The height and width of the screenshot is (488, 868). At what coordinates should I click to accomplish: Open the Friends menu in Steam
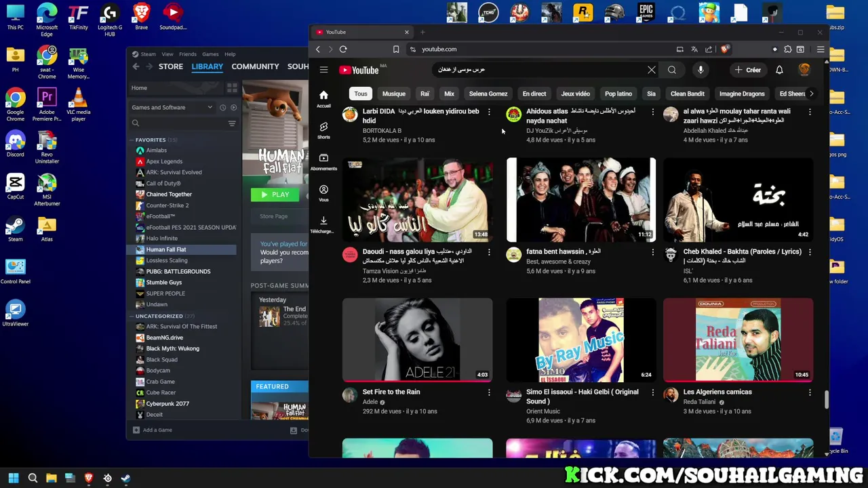click(x=188, y=54)
